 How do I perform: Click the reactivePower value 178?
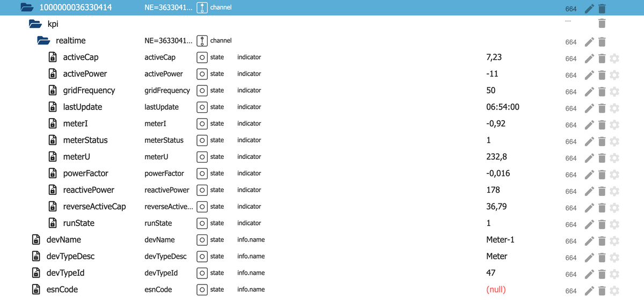click(x=493, y=190)
